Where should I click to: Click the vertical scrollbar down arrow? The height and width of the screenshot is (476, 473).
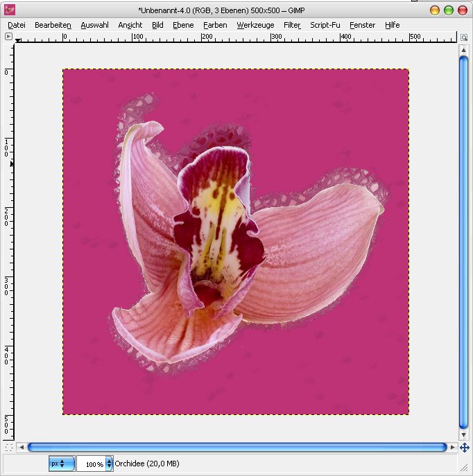click(x=463, y=434)
